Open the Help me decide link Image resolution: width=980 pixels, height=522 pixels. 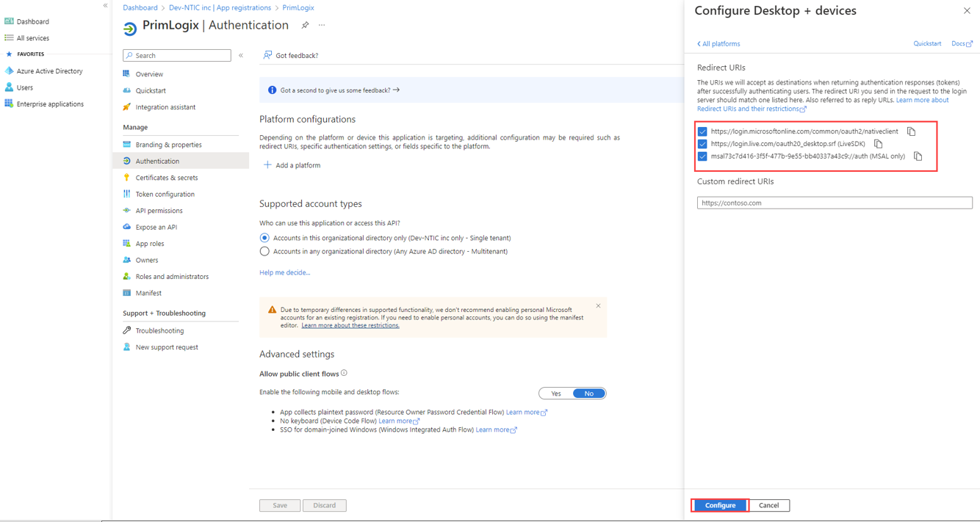285,272
